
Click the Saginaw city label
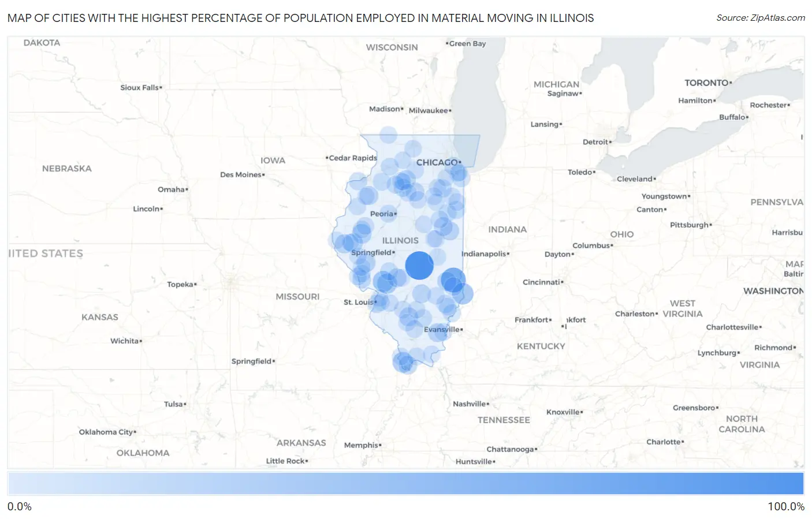click(564, 93)
